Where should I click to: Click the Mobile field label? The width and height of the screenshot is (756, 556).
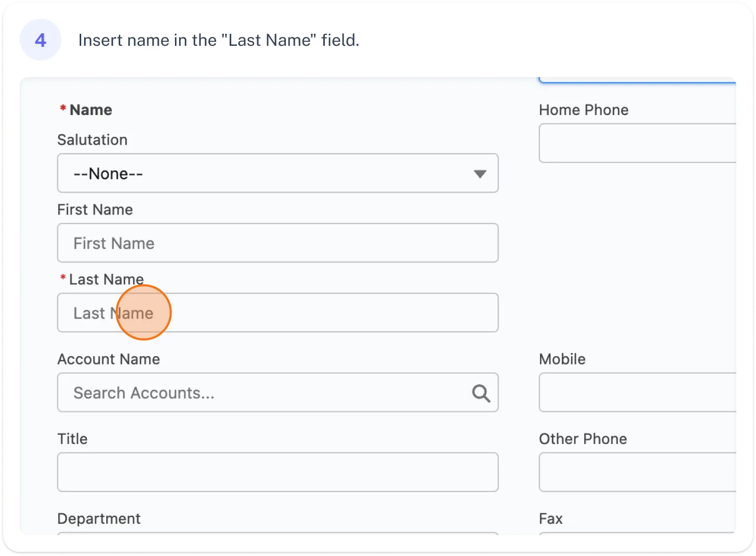pos(562,359)
